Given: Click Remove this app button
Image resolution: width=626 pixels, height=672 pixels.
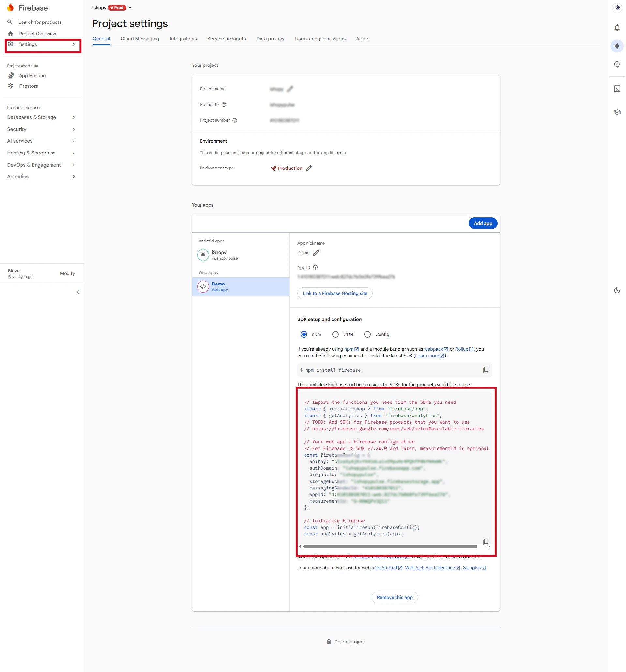Looking at the screenshot, I should [394, 597].
